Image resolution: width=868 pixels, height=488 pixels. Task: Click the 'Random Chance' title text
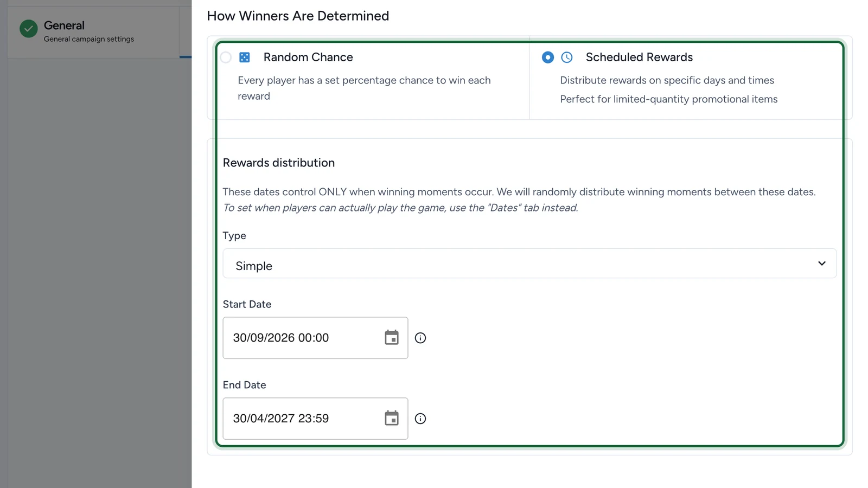coord(308,57)
